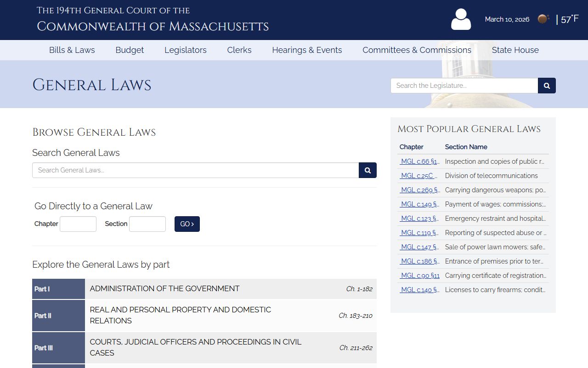The image size is (588, 368).
Task: Open the MGL c.186 link
Action: [x=419, y=261]
